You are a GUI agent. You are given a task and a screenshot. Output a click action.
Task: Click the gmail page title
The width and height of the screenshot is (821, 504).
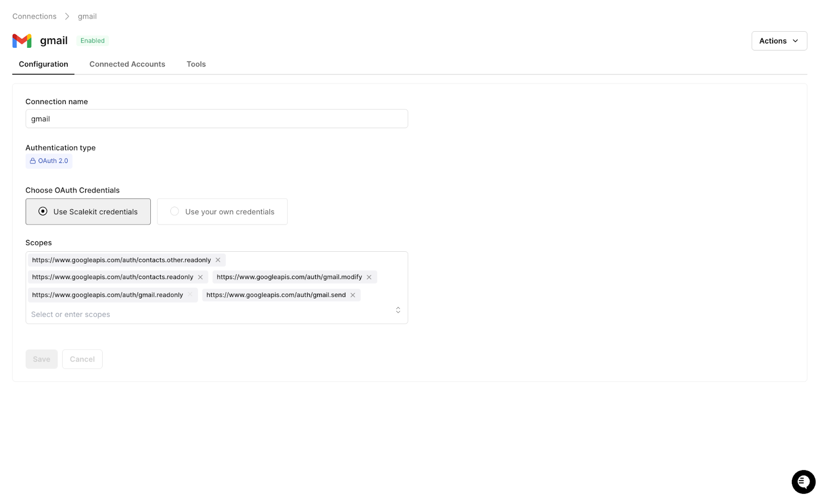pyautogui.click(x=54, y=41)
